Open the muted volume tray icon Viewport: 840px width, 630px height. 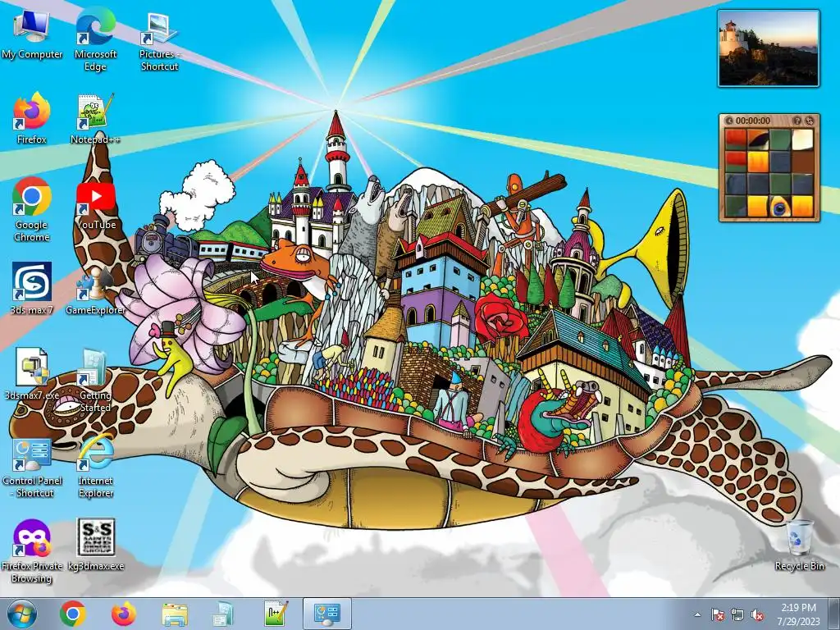[757, 614]
